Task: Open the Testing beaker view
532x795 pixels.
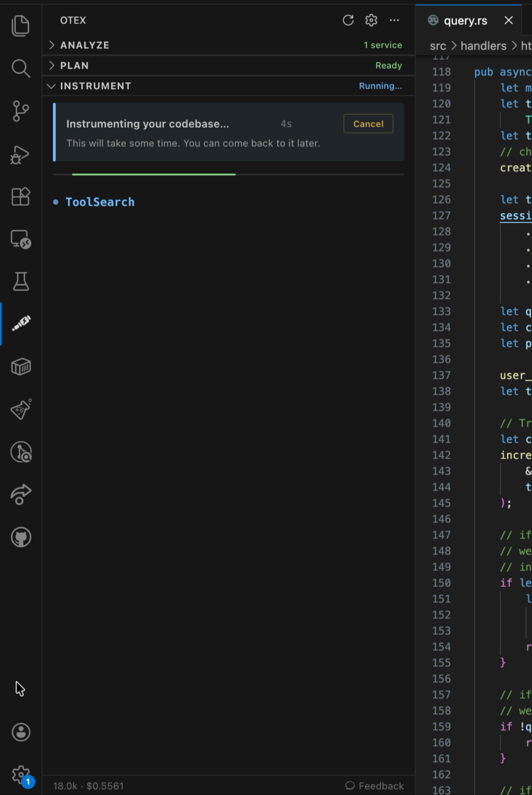Action: tap(20, 282)
